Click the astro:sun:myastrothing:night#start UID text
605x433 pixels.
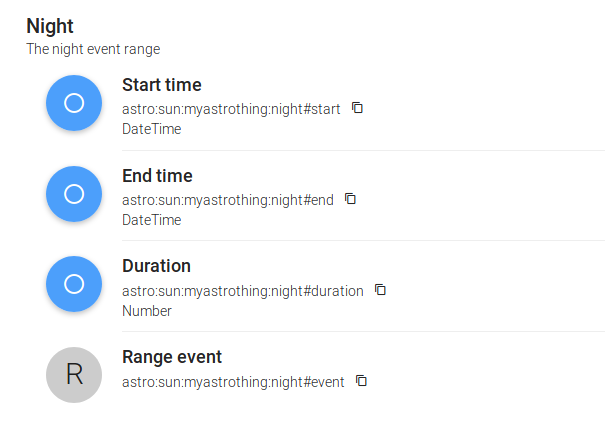(x=231, y=109)
